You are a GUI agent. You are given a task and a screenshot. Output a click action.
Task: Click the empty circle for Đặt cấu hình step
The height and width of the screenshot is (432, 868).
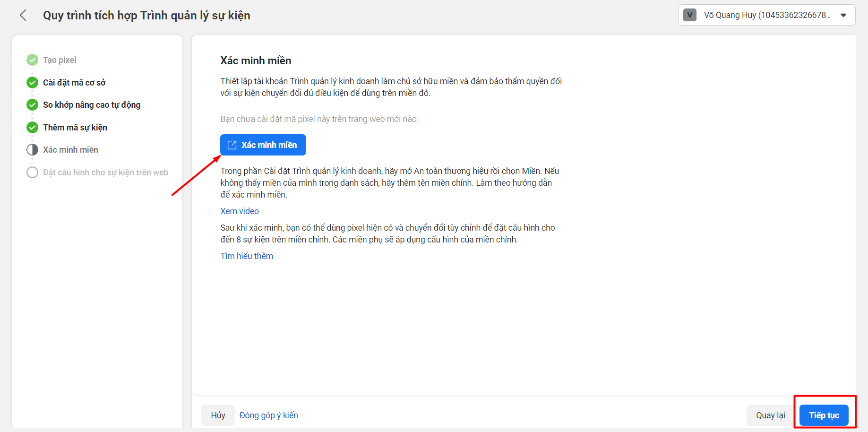click(32, 173)
